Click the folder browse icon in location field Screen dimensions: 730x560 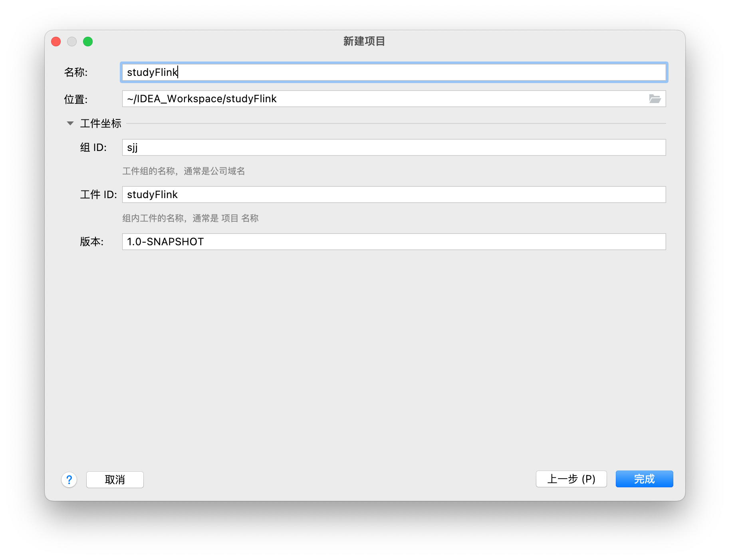pyautogui.click(x=655, y=99)
